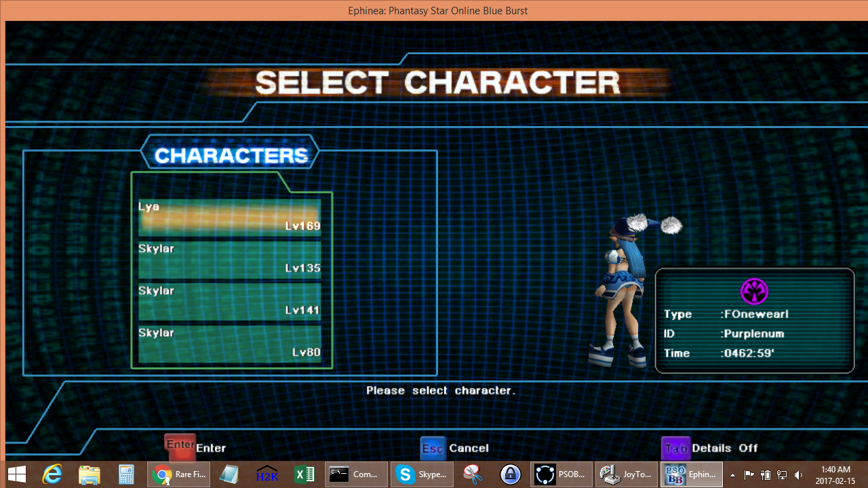Click the Purplenum section ID emblem
Image resolution: width=868 pixels, height=488 pixels.
(754, 291)
